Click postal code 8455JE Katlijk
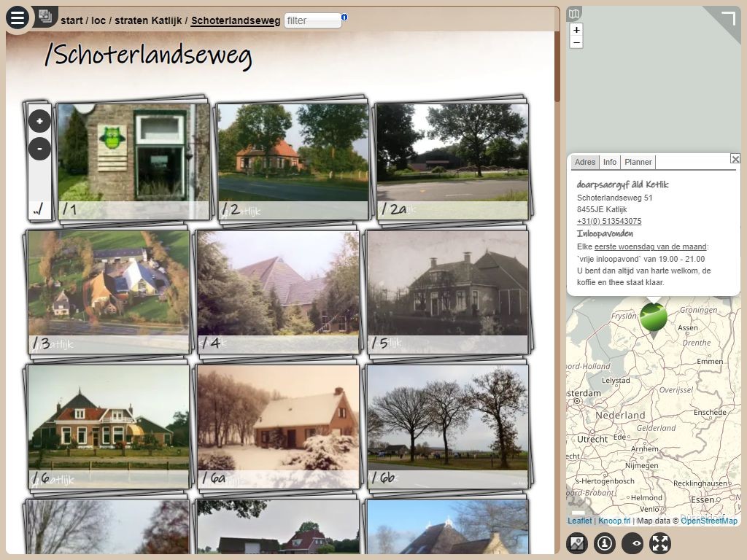The width and height of the screenshot is (747, 560). (602, 209)
